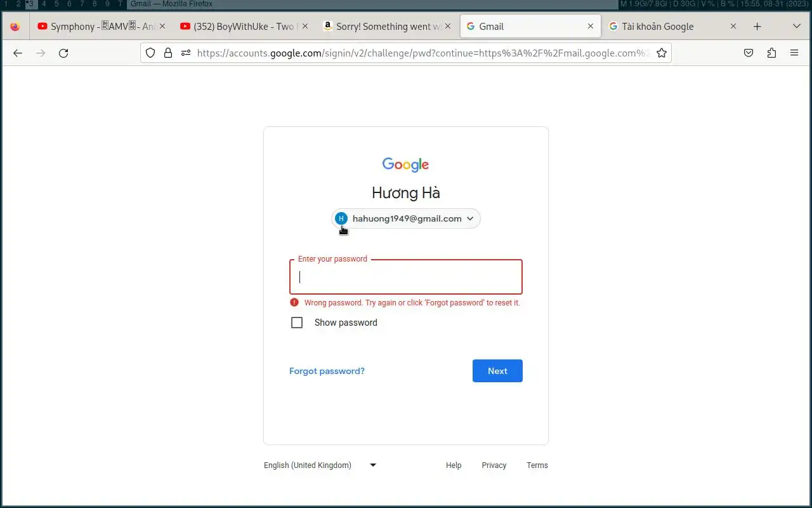Close the BoyWithUke tab
Screen dimensions: 812x508
click(x=305, y=27)
